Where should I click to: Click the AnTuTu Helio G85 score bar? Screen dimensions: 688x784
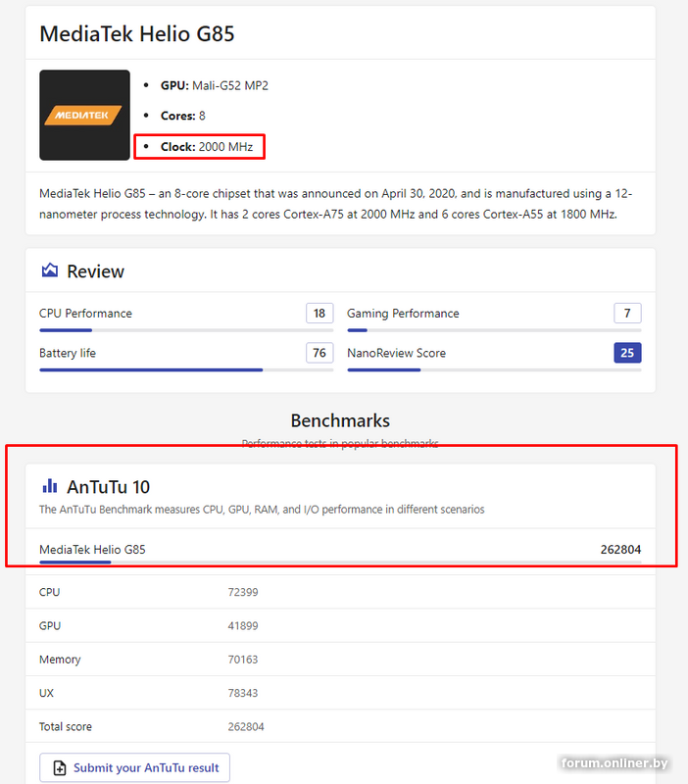(x=340, y=562)
